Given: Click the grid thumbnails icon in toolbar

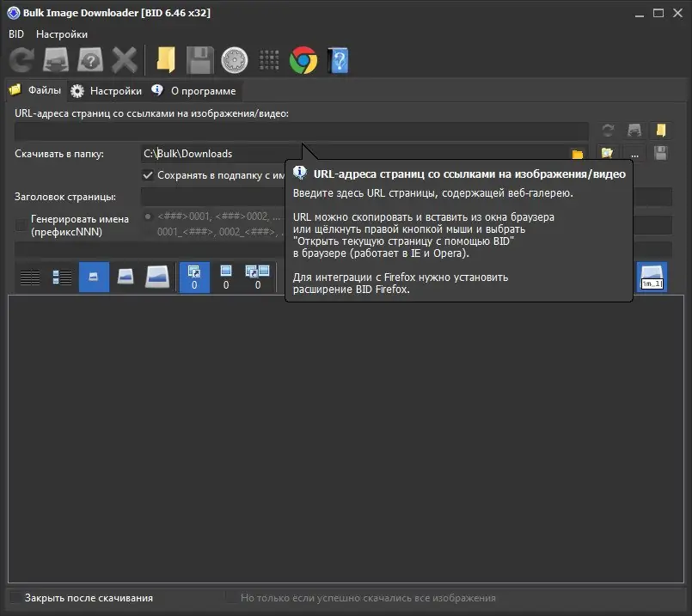Looking at the screenshot, I should (x=267, y=59).
